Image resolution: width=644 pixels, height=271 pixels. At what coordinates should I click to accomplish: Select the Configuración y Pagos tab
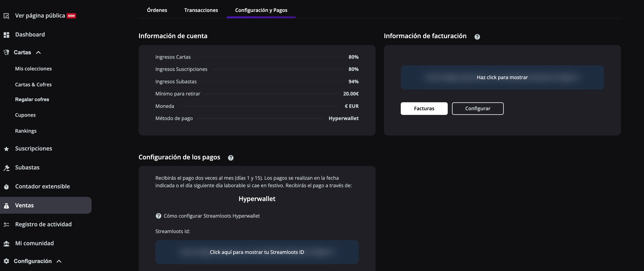261,10
